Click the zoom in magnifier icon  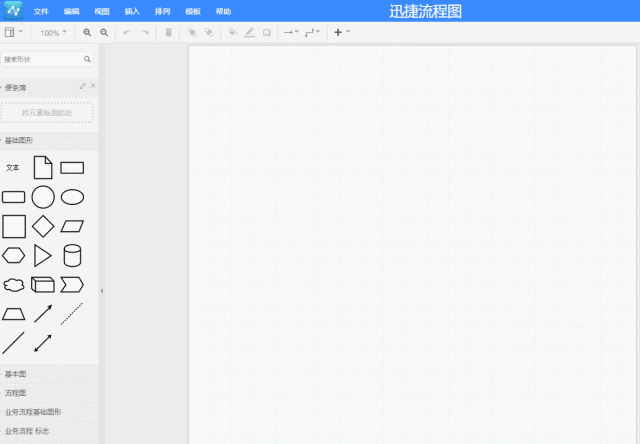pos(87,32)
